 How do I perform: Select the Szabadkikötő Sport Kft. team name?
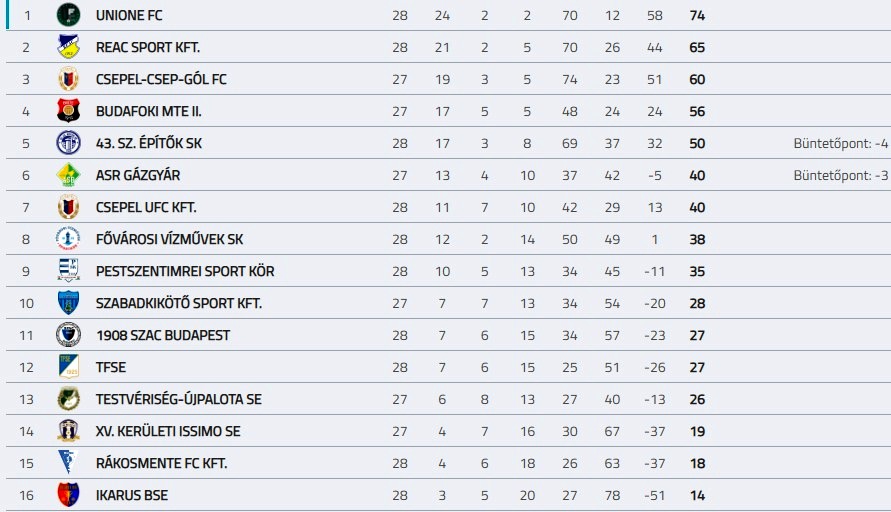click(x=179, y=304)
